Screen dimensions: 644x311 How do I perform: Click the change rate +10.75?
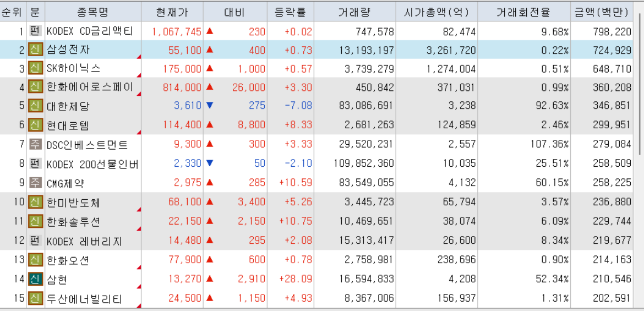[295, 222]
